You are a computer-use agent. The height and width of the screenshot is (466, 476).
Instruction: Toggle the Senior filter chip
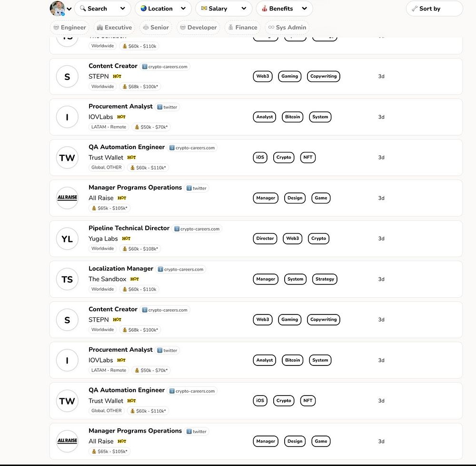[x=156, y=28]
